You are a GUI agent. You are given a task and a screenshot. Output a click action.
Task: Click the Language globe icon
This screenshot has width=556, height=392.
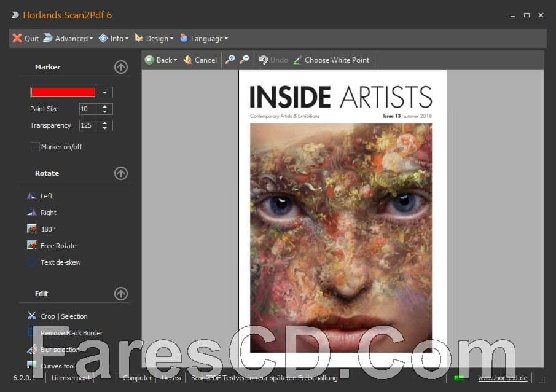[x=184, y=38]
